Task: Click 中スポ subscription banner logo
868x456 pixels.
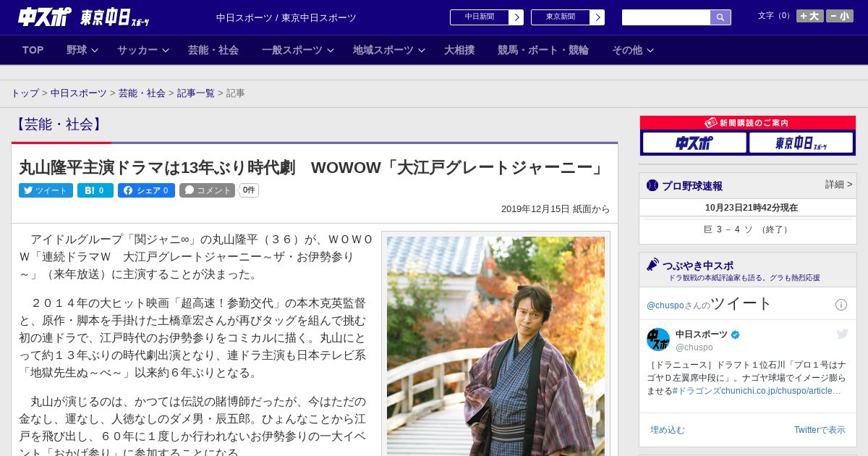Action: point(694,143)
